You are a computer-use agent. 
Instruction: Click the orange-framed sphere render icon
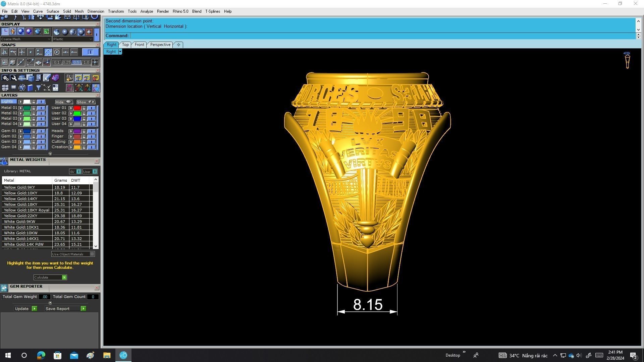(x=89, y=32)
